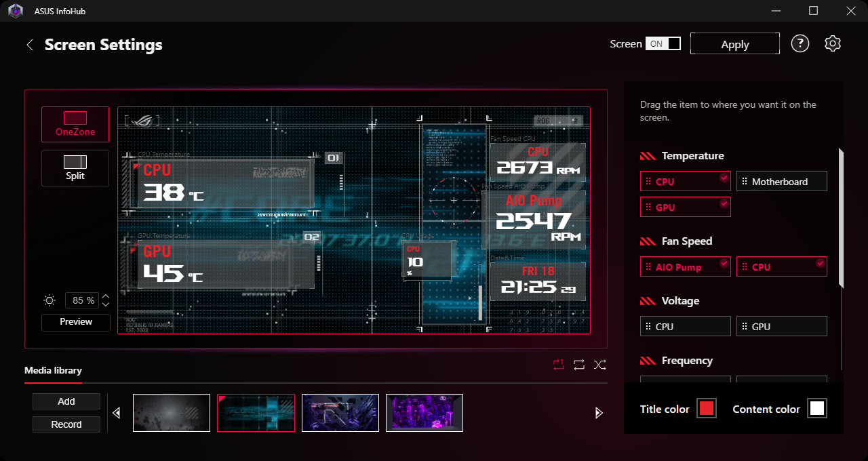The height and width of the screenshot is (461, 868).
Task: Enable the loop-all playback icon
Action: tap(579, 365)
